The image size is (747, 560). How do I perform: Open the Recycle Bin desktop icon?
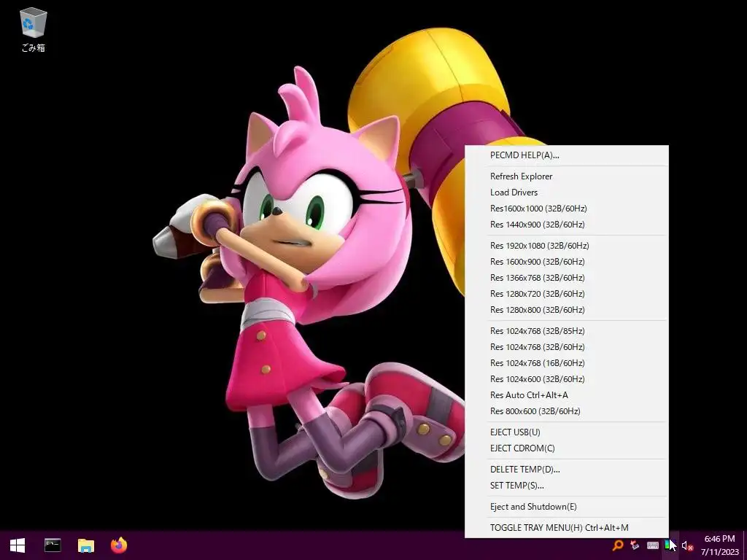coord(34,29)
